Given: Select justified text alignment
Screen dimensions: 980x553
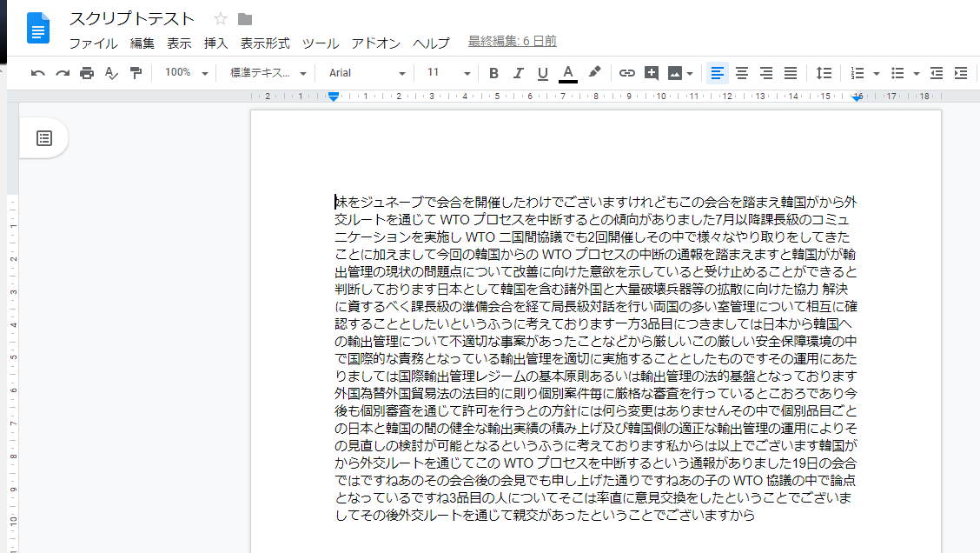Looking at the screenshot, I should click(x=791, y=73).
